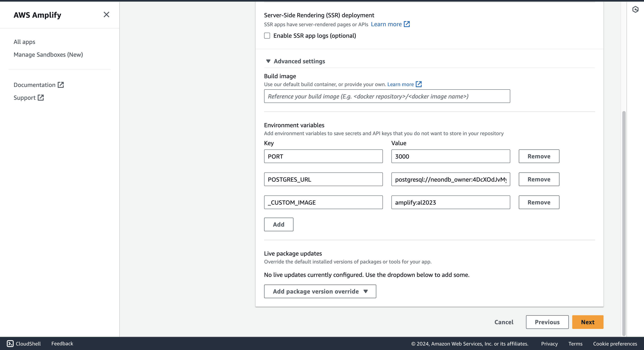This screenshot has width=644, height=350.
Task: Go back with the Previous button
Action: (547, 322)
